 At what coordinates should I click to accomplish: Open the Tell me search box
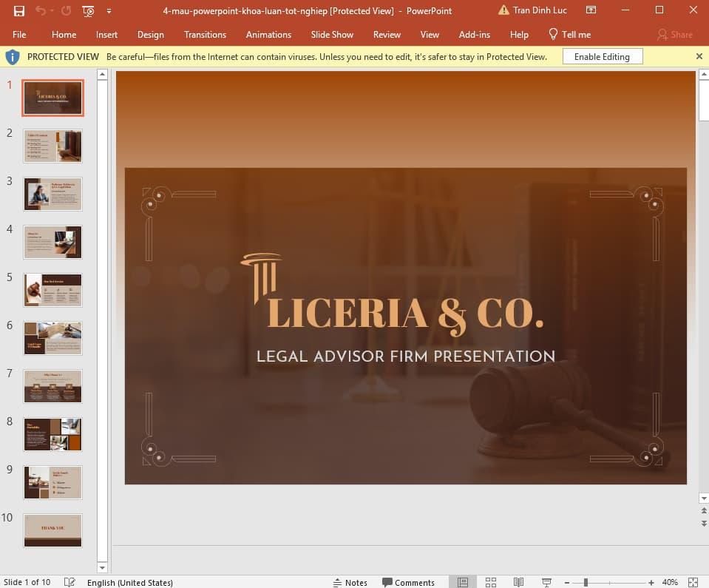pyautogui.click(x=569, y=34)
